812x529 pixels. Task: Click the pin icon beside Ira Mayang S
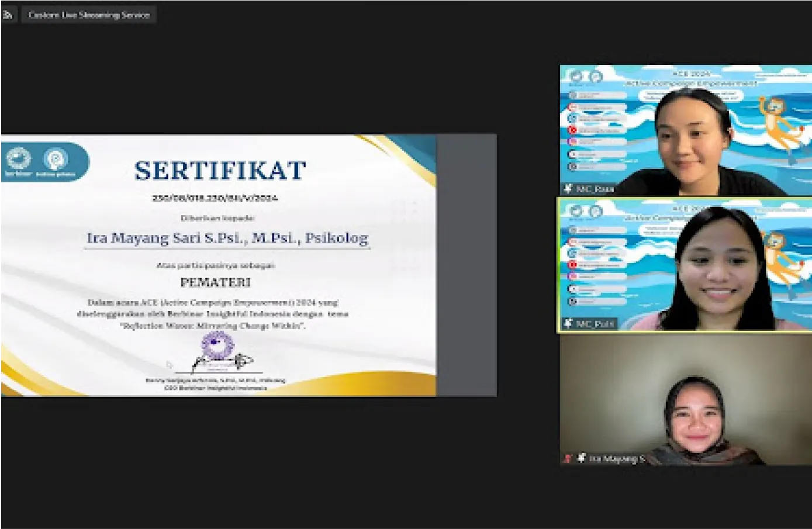581,459
